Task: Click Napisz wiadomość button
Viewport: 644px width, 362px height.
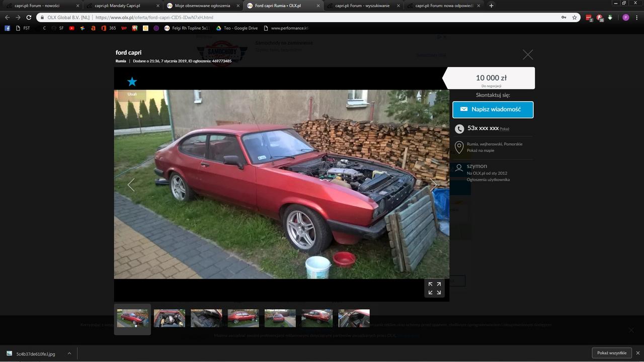Action: (x=493, y=109)
